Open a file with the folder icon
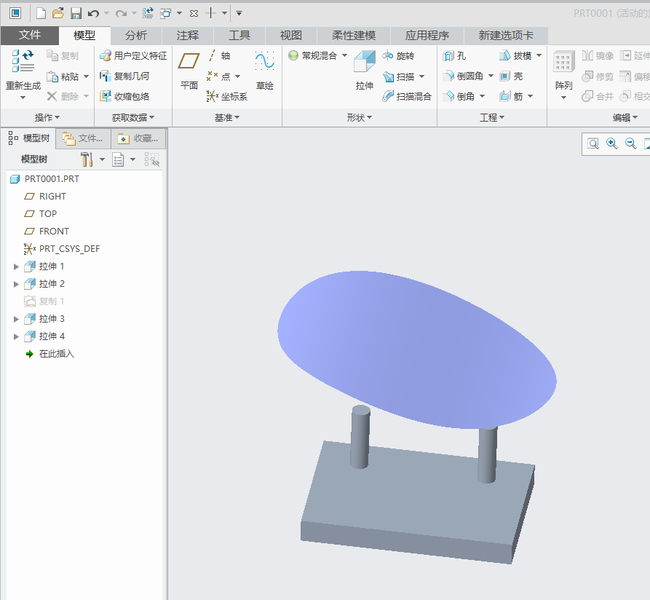The image size is (650, 600). tap(58, 13)
